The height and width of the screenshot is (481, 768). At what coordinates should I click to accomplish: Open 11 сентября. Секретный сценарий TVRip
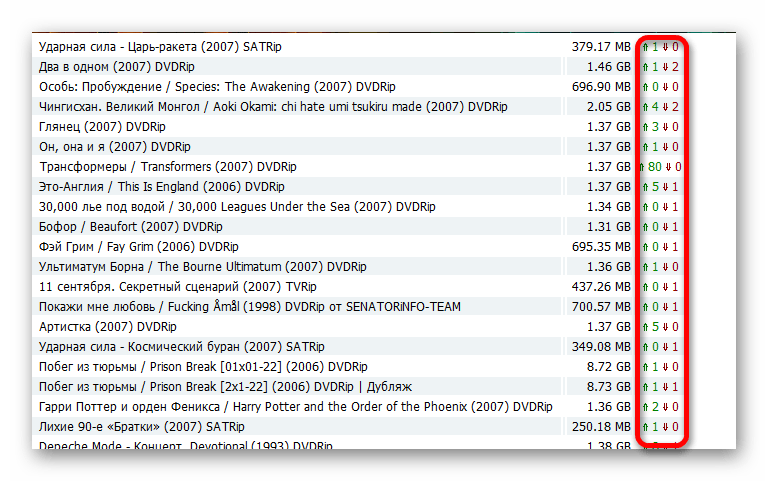point(177,287)
